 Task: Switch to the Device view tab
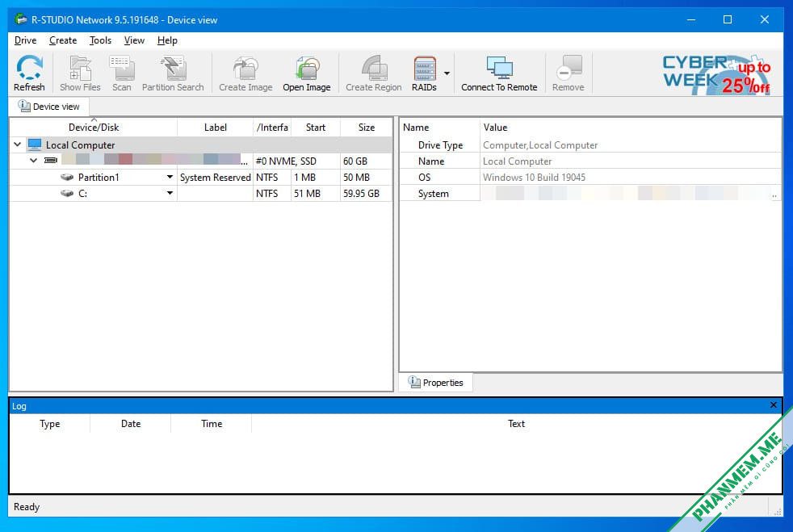pos(49,107)
